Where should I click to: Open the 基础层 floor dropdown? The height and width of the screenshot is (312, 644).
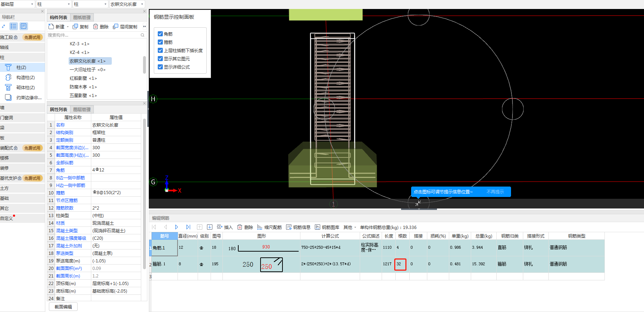pos(17,4)
